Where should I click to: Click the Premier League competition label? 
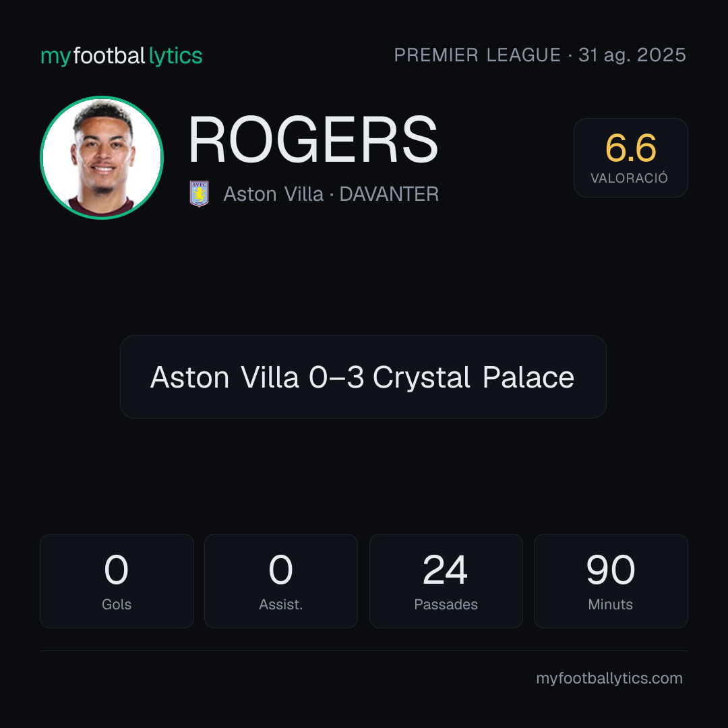tap(477, 55)
